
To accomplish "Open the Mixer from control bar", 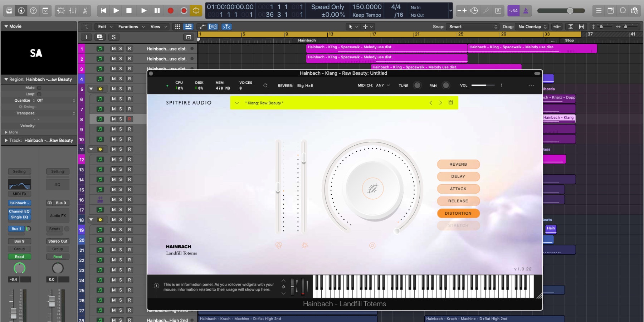I will [73, 11].
